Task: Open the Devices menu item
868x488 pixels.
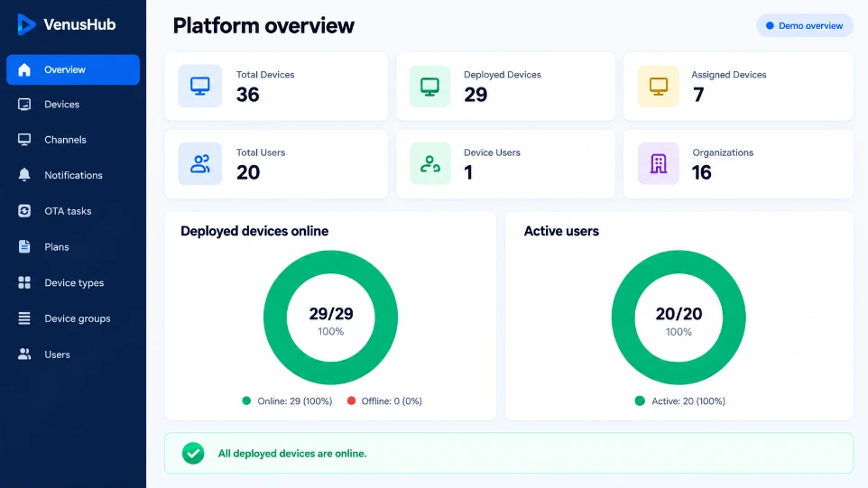Action: coord(73,104)
